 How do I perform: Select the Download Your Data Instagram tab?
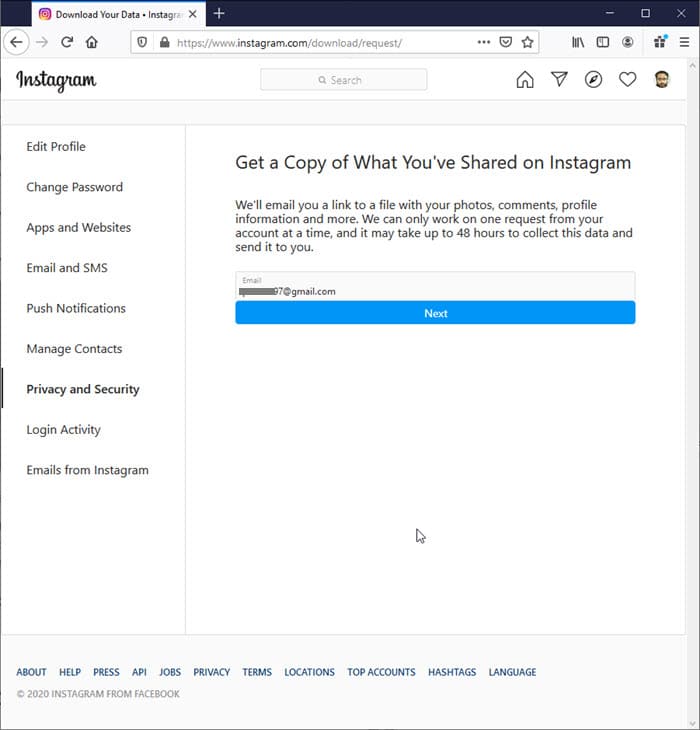(119, 14)
